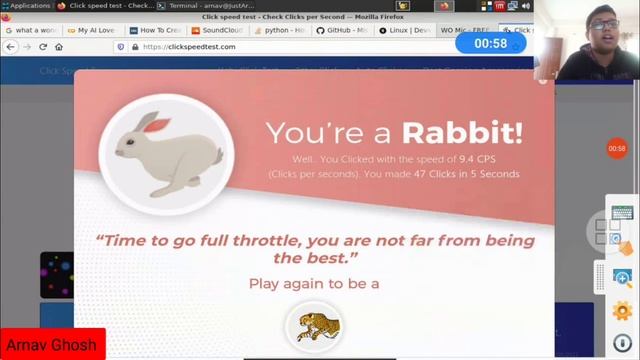640x360 pixels.
Task: Switch to the 'what a won' Google tab
Action: point(31,30)
